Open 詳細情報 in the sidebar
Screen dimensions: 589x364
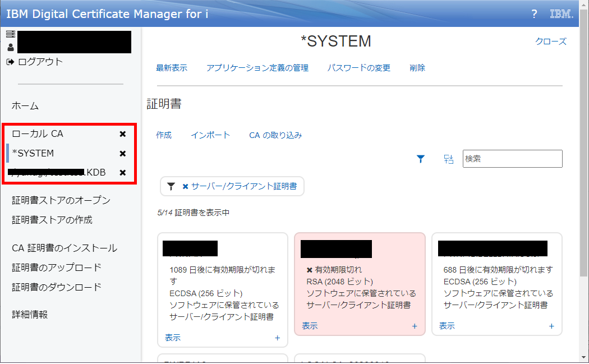point(30,315)
